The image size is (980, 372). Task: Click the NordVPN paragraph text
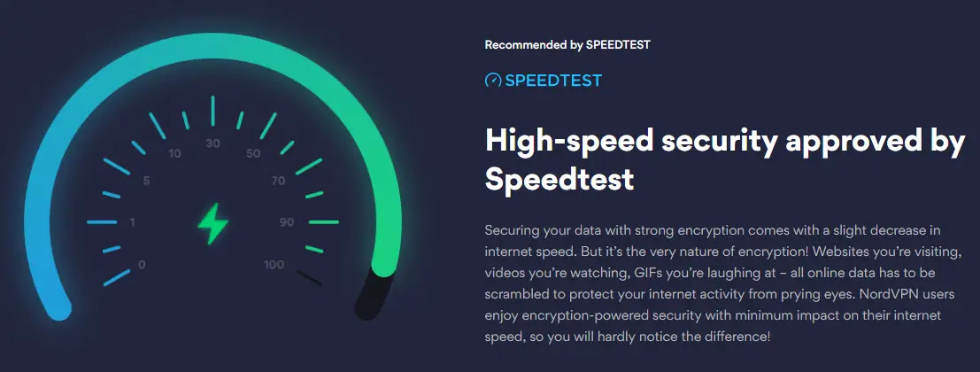point(713,283)
